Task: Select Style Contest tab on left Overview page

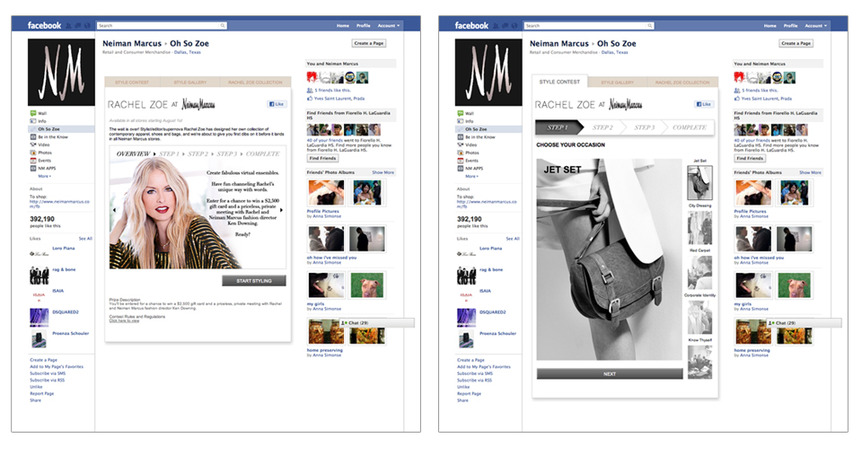Action: point(132,82)
